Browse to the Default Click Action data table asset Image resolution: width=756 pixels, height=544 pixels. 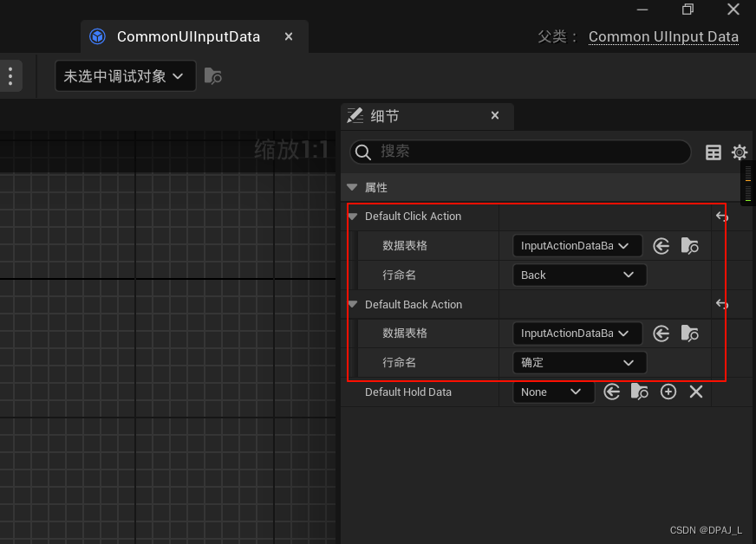coord(689,246)
